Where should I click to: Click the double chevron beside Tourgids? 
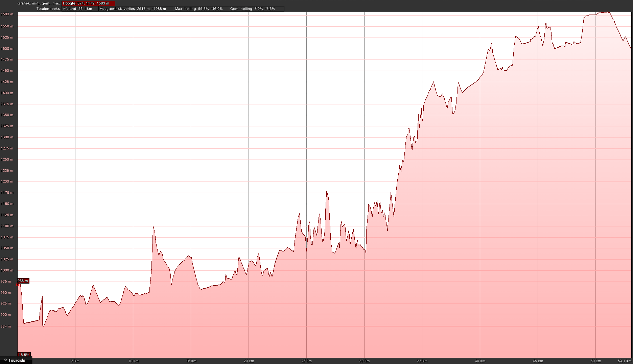[x=5, y=360]
